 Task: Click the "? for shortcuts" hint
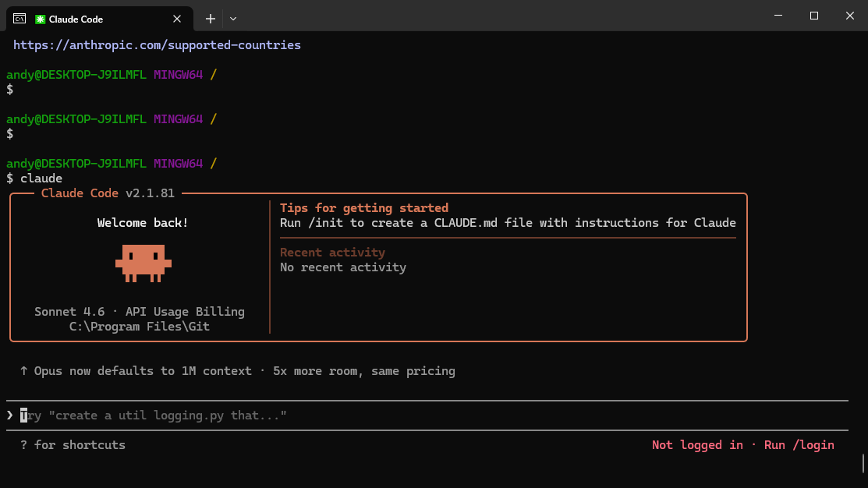(73, 445)
